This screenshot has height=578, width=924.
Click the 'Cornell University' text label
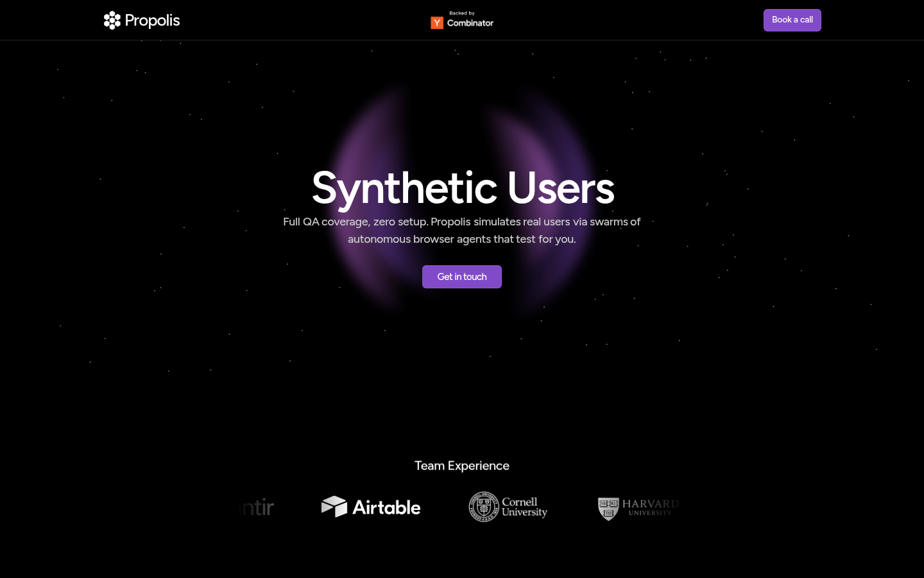[524, 507]
